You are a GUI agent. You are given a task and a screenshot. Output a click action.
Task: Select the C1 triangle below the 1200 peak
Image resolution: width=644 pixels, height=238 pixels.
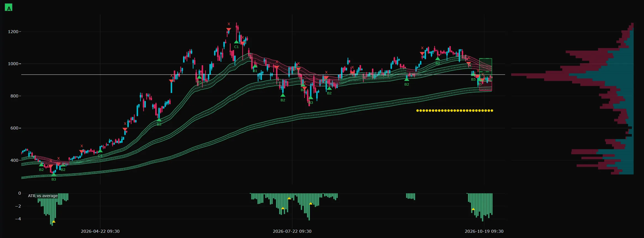pyautogui.click(x=236, y=42)
